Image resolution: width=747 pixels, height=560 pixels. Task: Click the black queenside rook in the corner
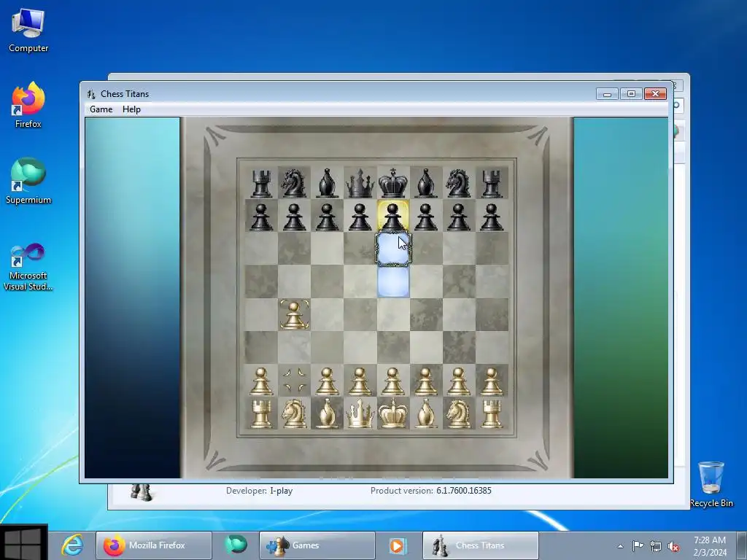coord(261,183)
